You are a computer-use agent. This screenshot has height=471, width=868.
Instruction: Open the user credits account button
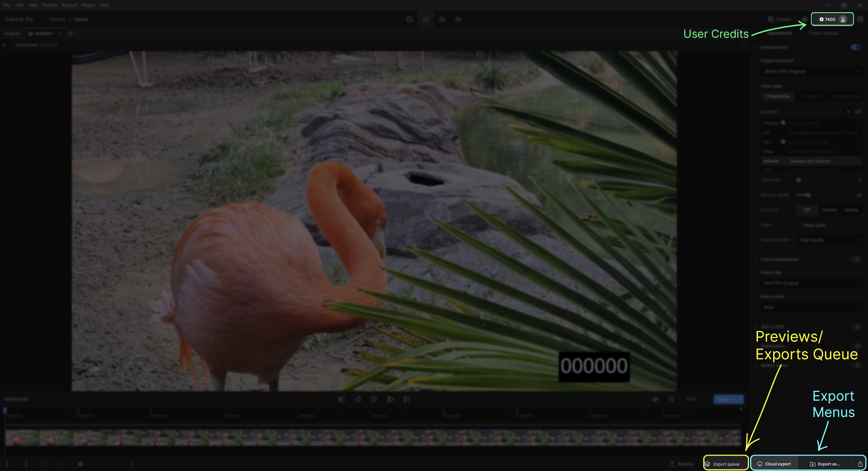click(x=832, y=19)
